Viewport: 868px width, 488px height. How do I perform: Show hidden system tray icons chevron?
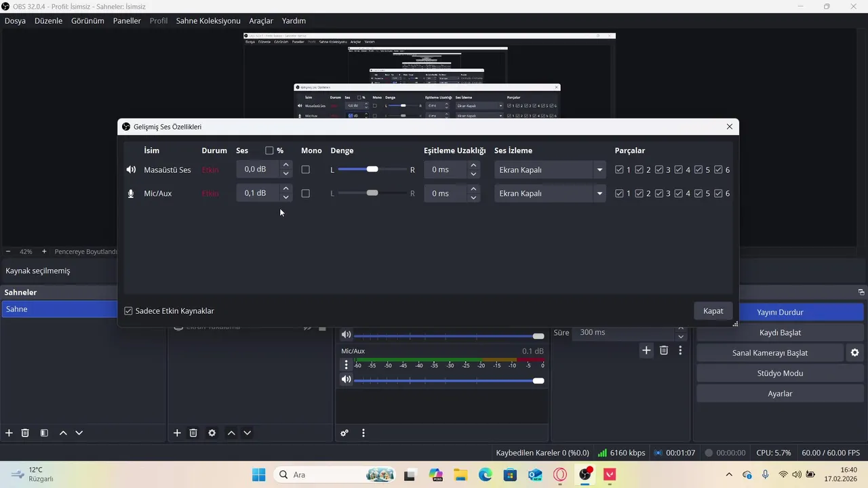coord(729,474)
